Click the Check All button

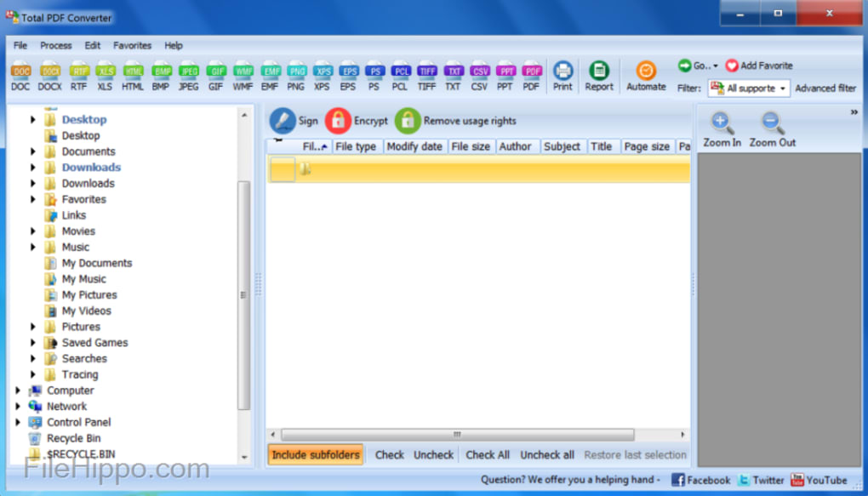(487, 454)
